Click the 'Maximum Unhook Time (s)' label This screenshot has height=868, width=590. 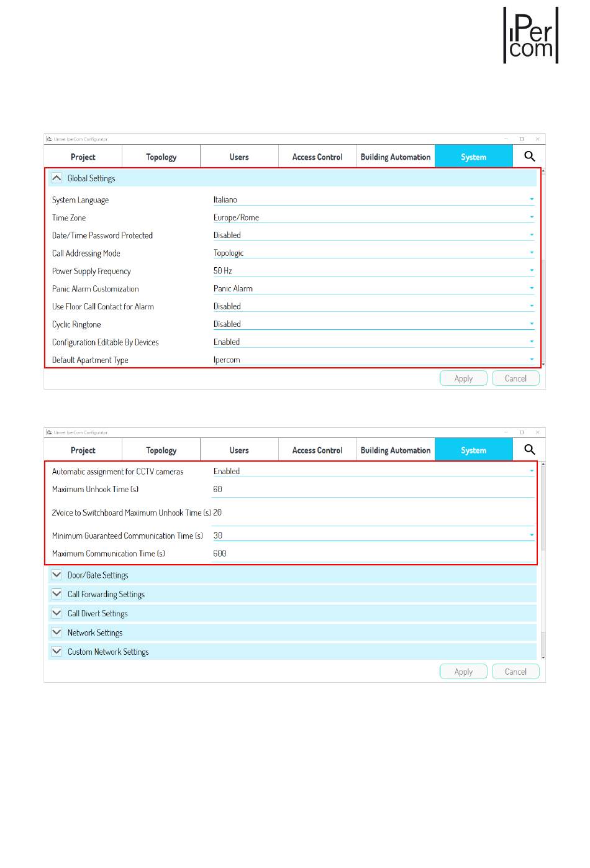[95, 490]
